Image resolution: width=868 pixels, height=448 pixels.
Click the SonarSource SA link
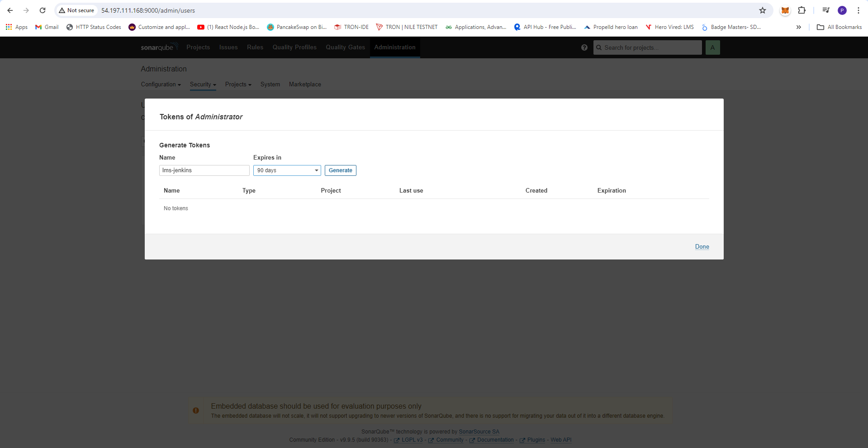tap(479, 432)
